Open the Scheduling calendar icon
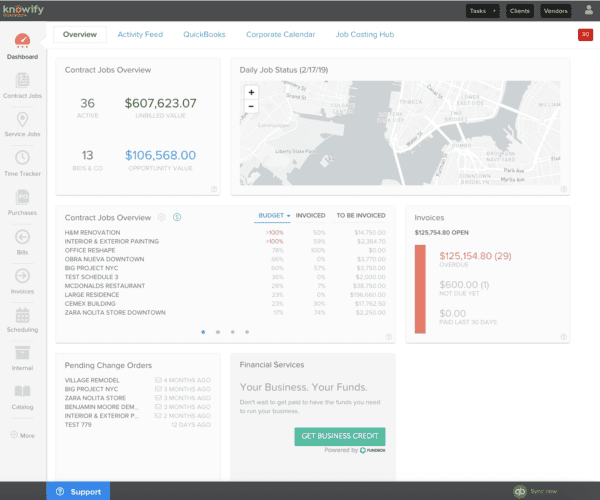600x500 pixels. 22,315
